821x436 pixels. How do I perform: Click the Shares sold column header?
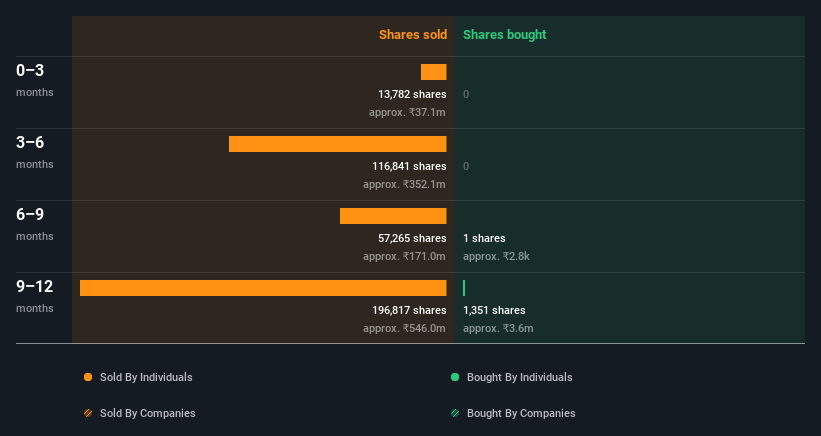(x=413, y=35)
